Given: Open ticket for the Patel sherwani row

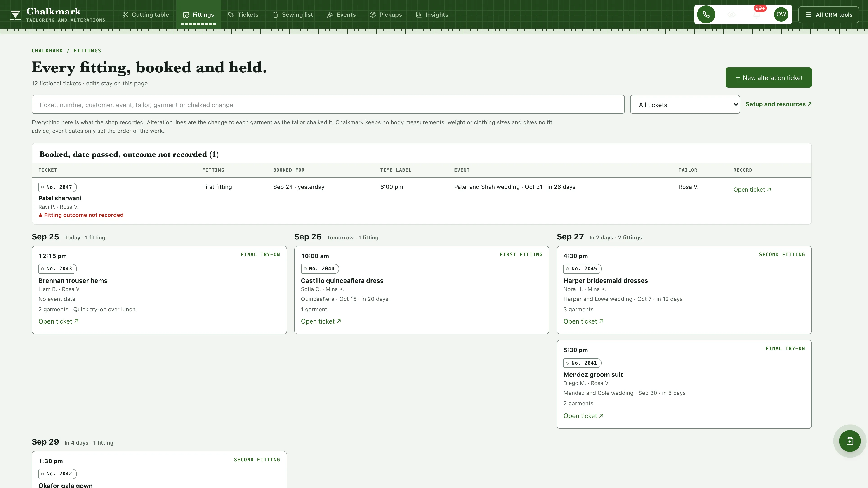Looking at the screenshot, I should point(752,190).
